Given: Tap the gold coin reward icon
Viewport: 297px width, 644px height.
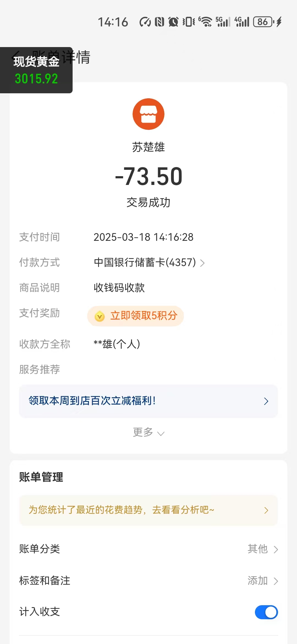Looking at the screenshot, I should tap(100, 316).
